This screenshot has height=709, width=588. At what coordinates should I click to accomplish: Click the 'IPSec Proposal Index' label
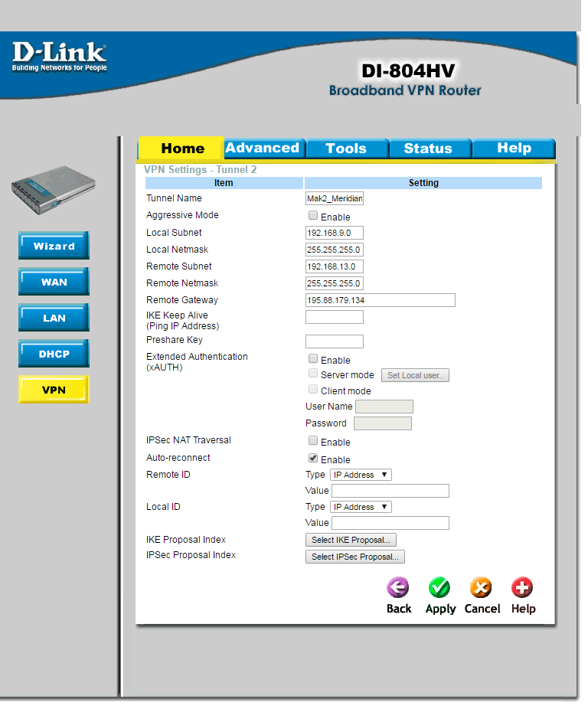click(191, 555)
